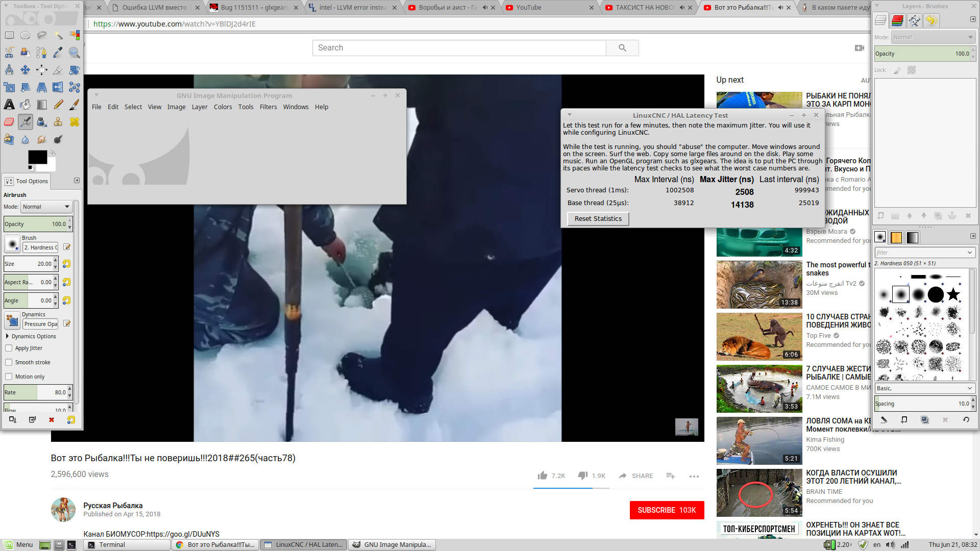Screen dimensions: 980x551
Task: Expand the Dynamics Options section
Action: point(7,336)
